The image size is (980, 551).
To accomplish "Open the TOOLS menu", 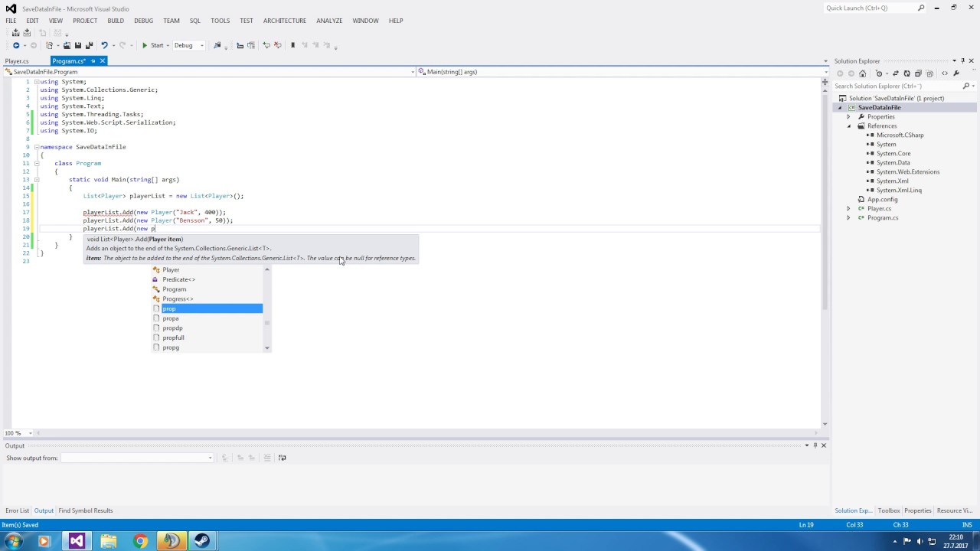I will coord(220,21).
